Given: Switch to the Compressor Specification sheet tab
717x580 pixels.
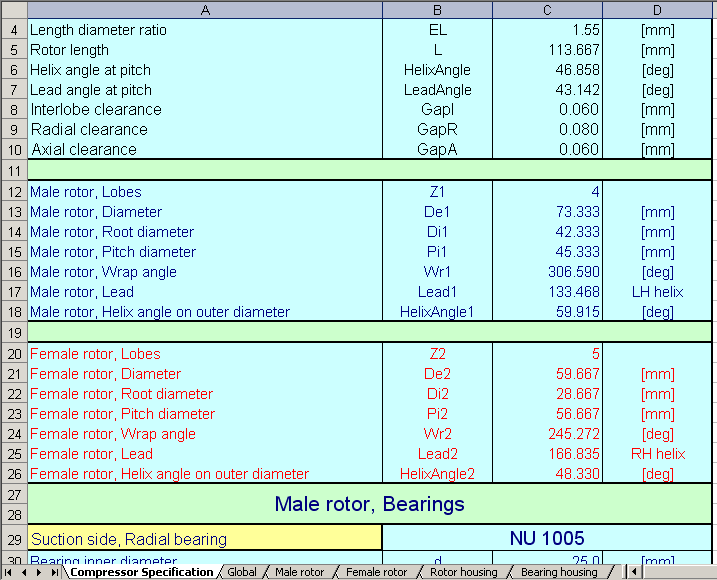Looking at the screenshot, I should [142, 572].
